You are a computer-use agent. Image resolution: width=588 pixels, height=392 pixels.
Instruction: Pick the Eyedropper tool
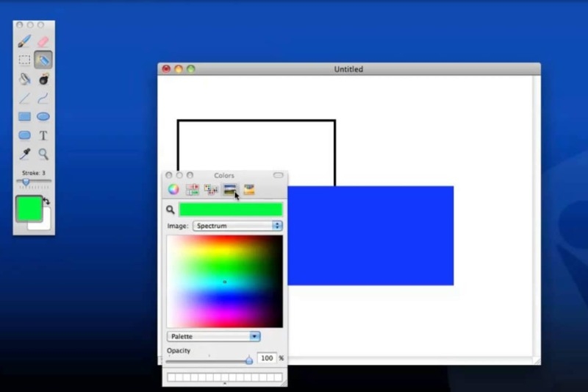coord(25,154)
